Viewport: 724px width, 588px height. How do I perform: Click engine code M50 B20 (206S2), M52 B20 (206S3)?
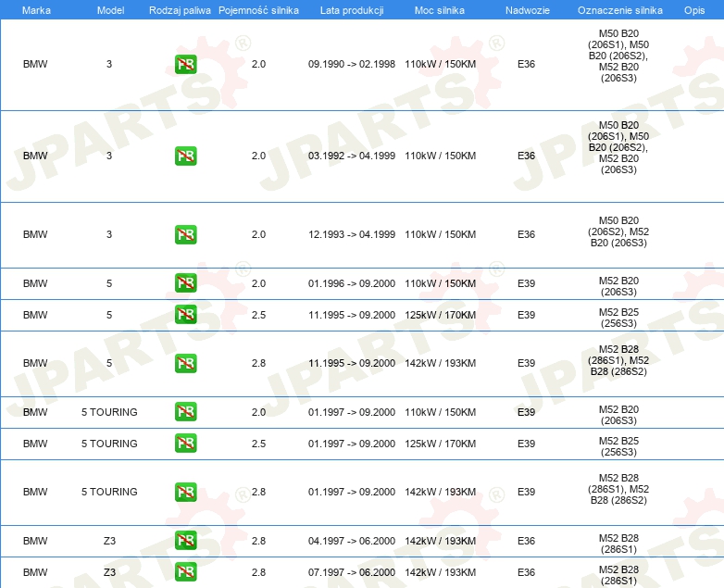point(618,231)
